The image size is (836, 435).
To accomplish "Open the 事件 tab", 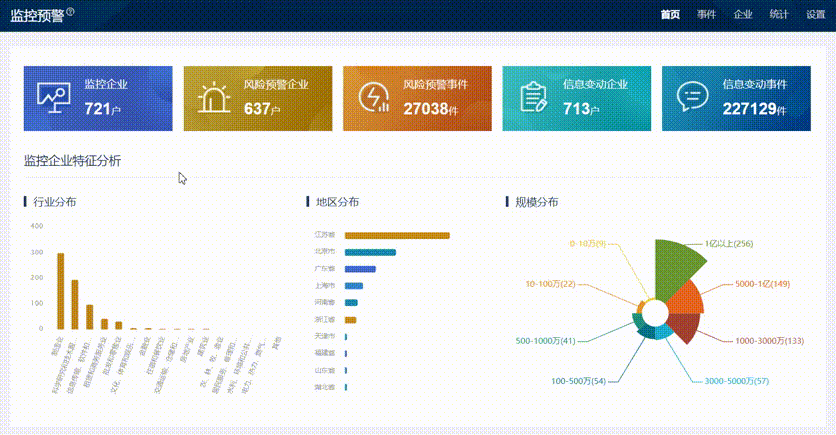I will click(x=706, y=15).
